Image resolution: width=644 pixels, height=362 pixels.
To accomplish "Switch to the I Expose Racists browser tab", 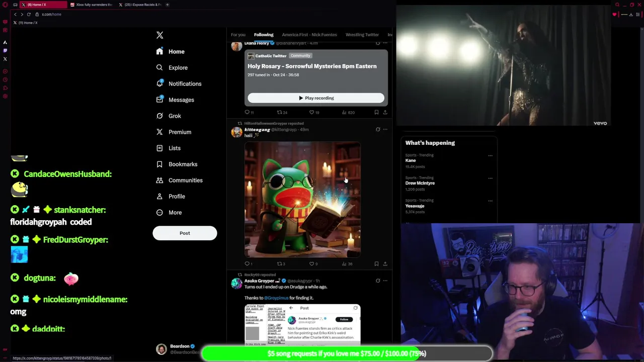I will (140, 5).
